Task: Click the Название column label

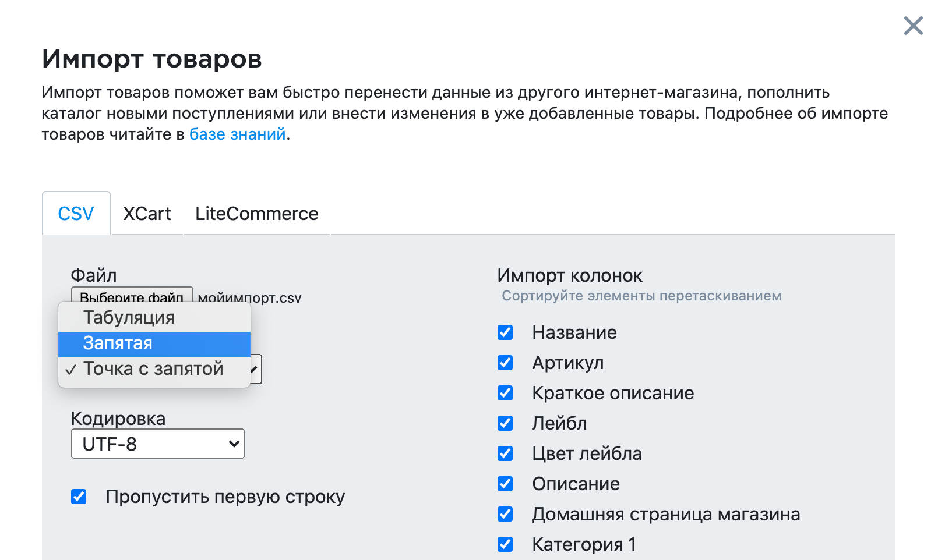Action: click(574, 332)
